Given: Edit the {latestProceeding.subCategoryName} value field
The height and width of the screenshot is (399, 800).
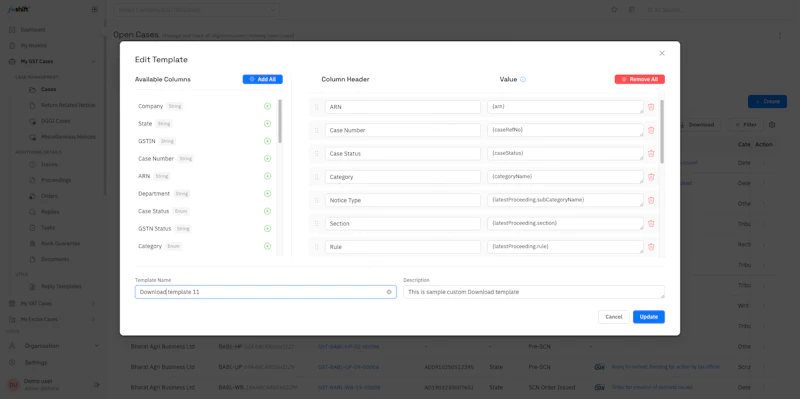Looking at the screenshot, I should 565,200.
